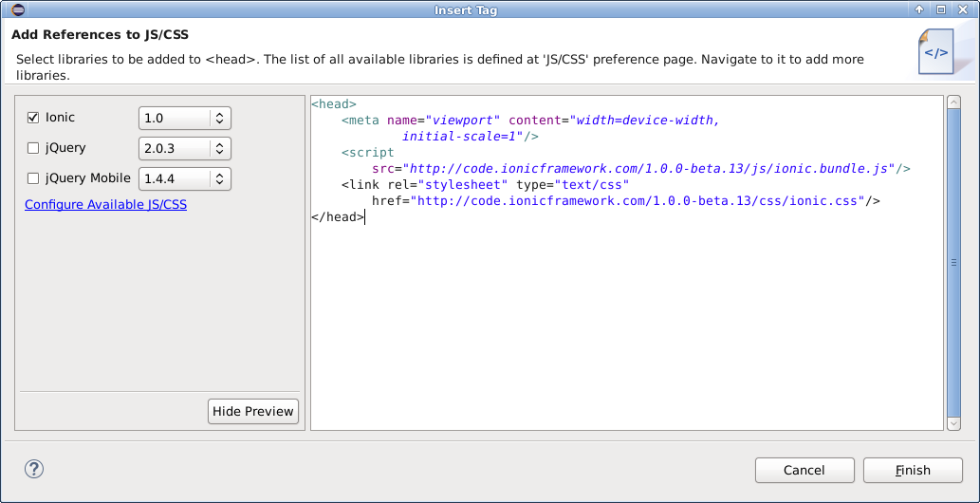Open the Ionic version dropdown
The width and height of the screenshot is (980, 503).
click(184, 118)
